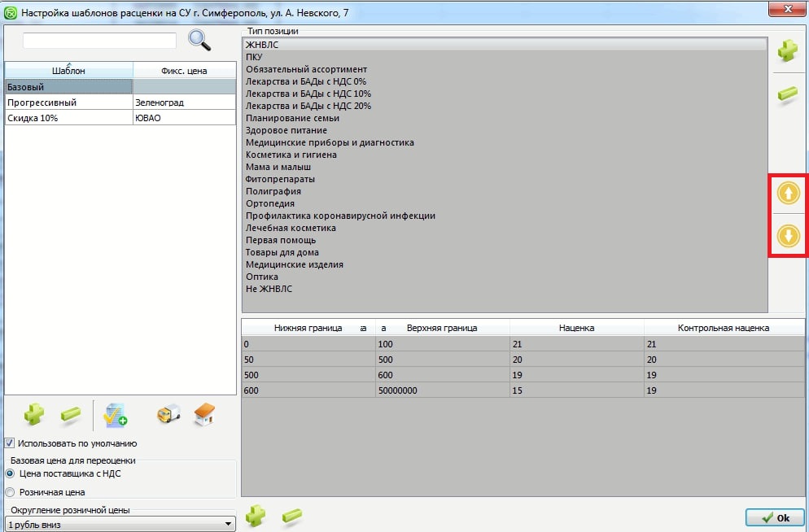The width and height of the screenshot is (809, 532).
Task: Toggle 'Использовать по умолчанию' checkbox
Action: (x=10, y=443)
